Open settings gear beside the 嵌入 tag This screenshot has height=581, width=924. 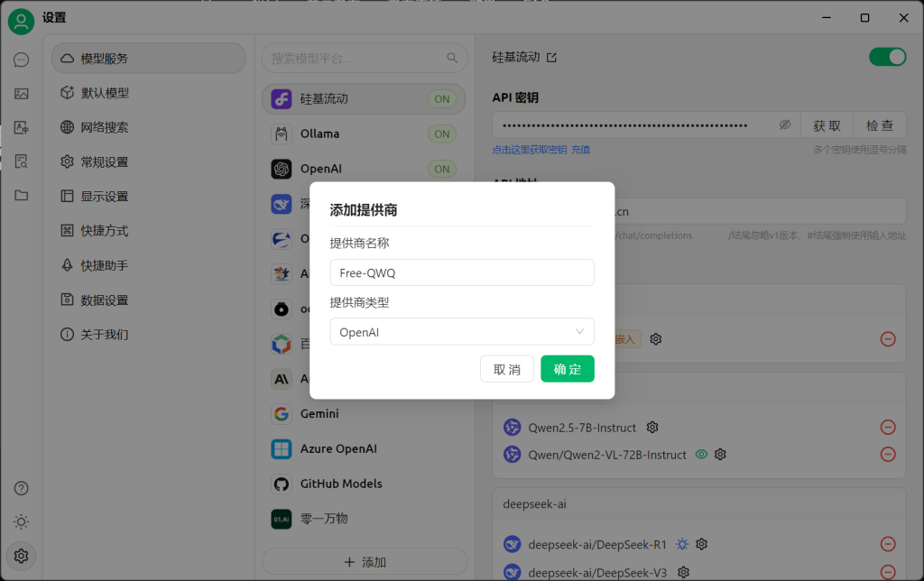coord(656,339)
